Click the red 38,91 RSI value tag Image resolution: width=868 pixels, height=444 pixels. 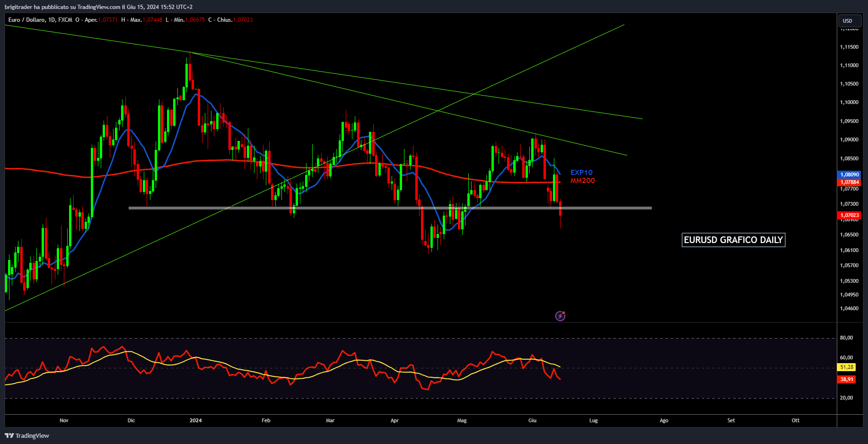847,379
